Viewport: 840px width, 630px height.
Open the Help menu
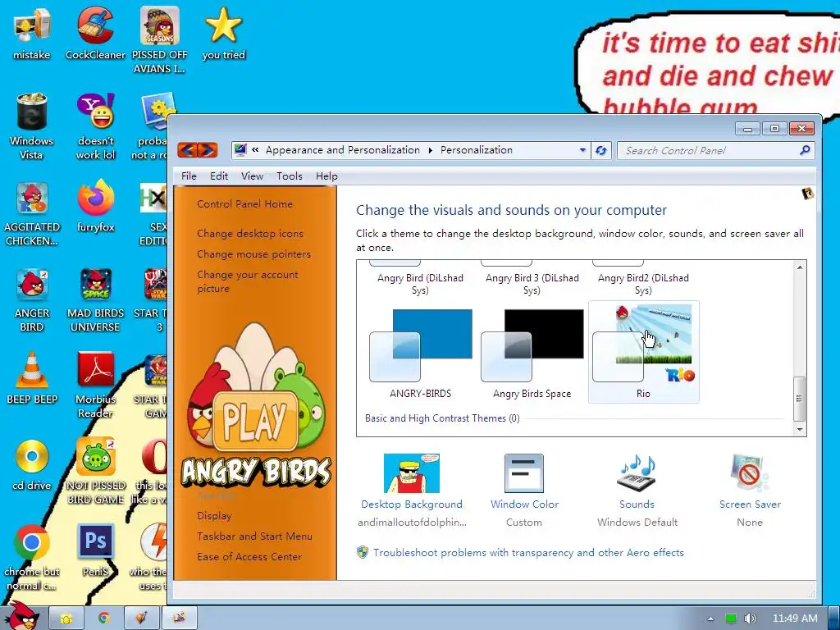click(x=326, y=176)
